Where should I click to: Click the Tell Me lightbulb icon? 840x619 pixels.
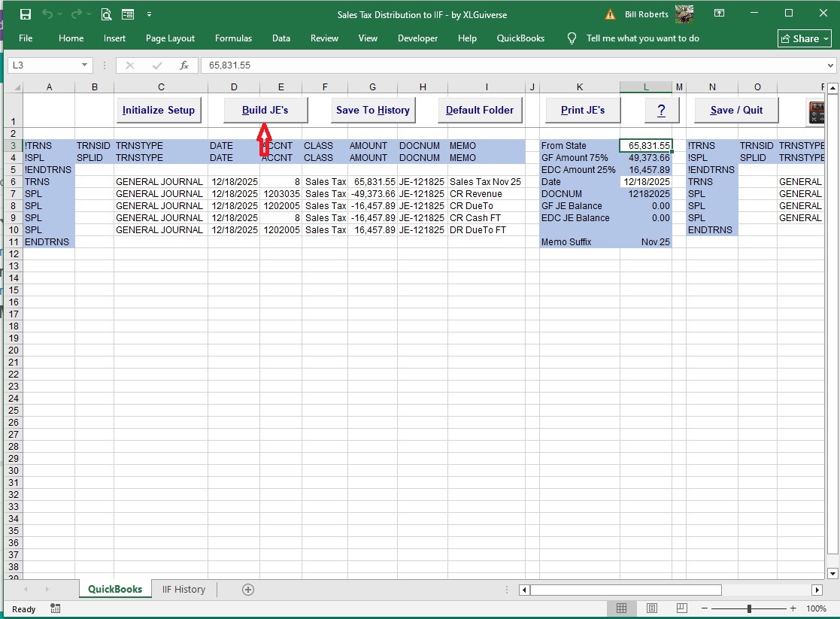[x=572, y=38]
